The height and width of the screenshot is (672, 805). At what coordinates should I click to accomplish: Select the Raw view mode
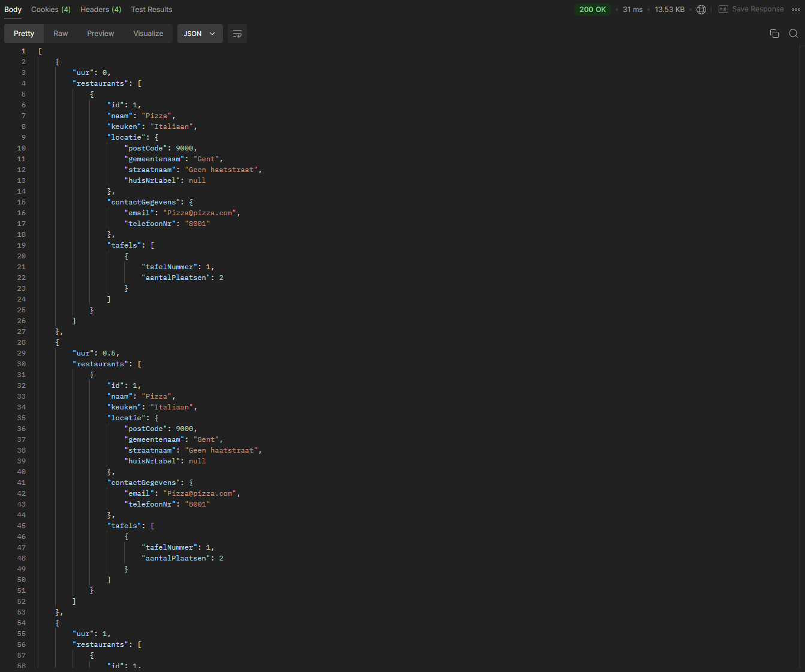[61, 34]
